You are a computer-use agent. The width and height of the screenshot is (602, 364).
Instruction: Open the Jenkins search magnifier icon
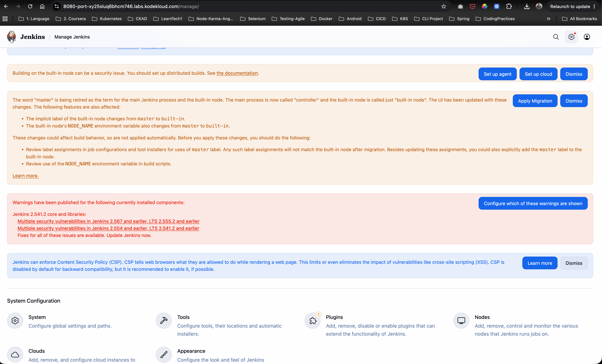(556, 37)
